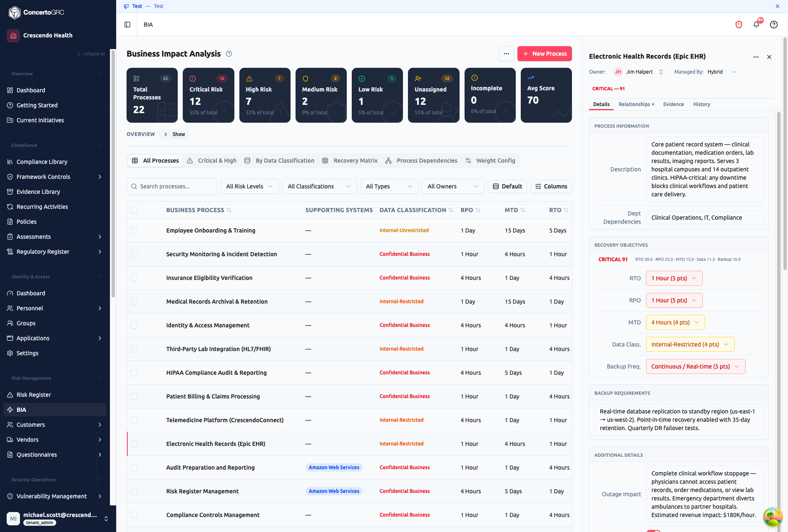Click Collapse all in sidebar
Viewport: 788px width, 532px height.
[x=91, y=54]
